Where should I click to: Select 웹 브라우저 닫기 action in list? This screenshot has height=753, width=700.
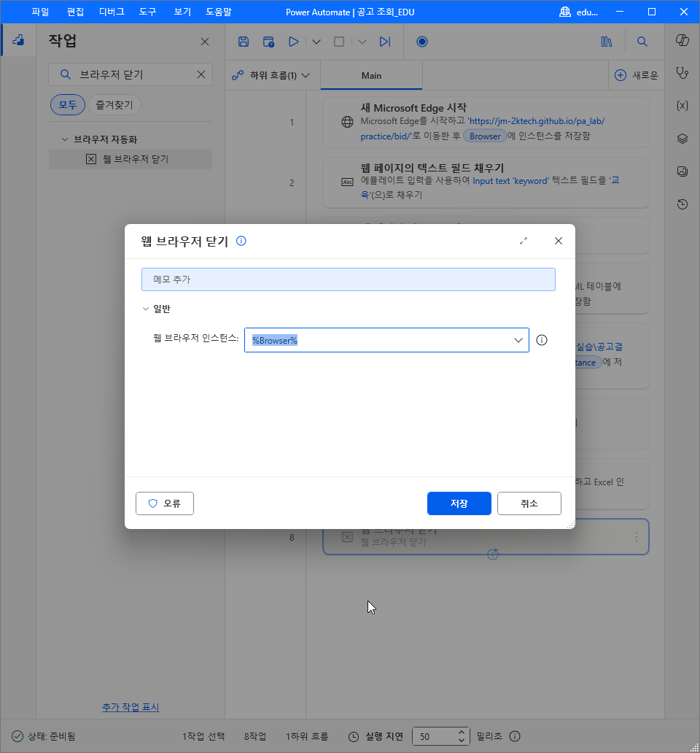[x=131, y=159]
